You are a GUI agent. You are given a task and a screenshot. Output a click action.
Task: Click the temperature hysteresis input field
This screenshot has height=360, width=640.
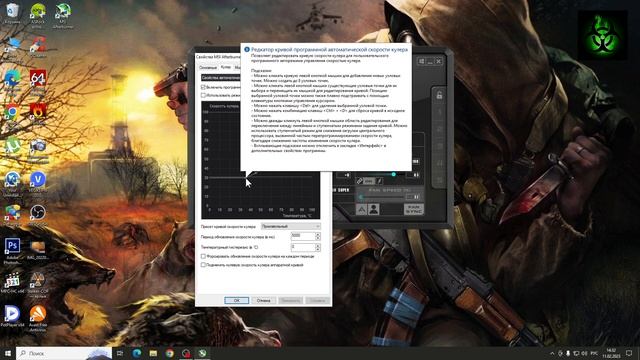point(303,247)
